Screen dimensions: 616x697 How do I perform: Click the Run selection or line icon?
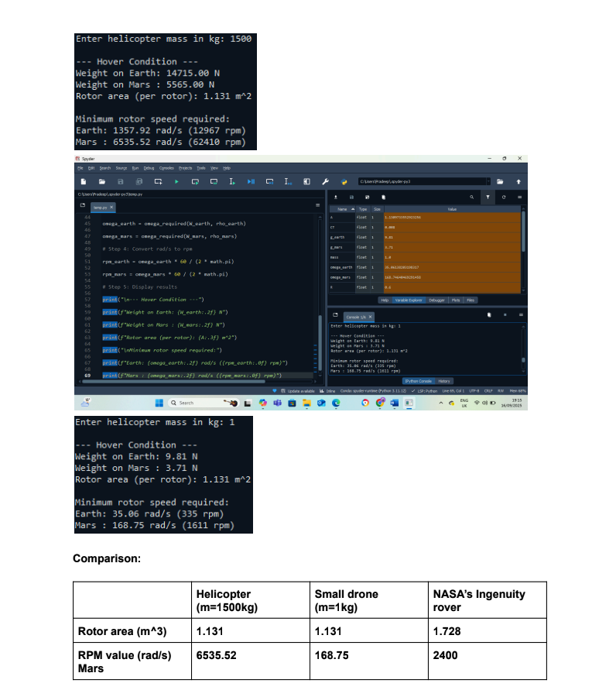pyautogui.click(x=232, y=181)
